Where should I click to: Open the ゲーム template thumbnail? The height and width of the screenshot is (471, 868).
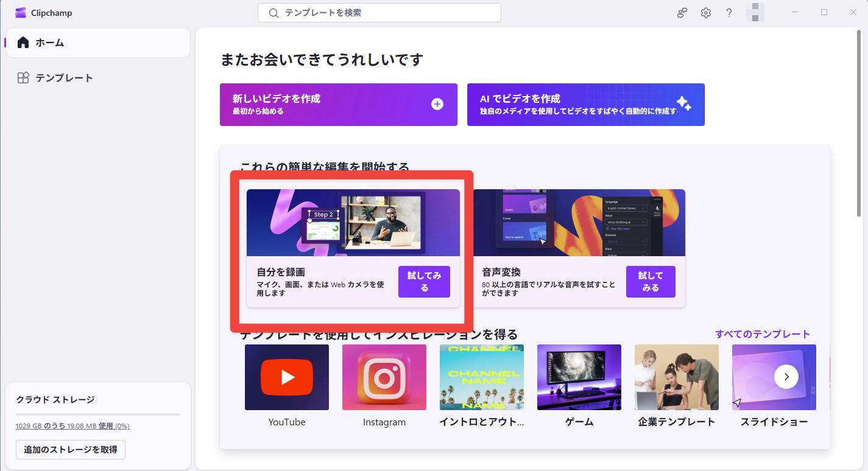coord(579,377)
